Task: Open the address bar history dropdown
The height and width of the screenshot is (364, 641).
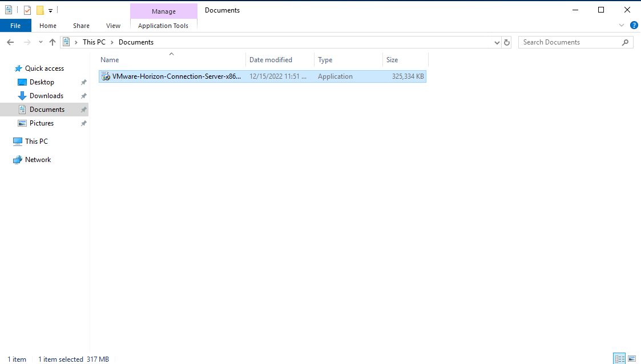Action: 497,42
